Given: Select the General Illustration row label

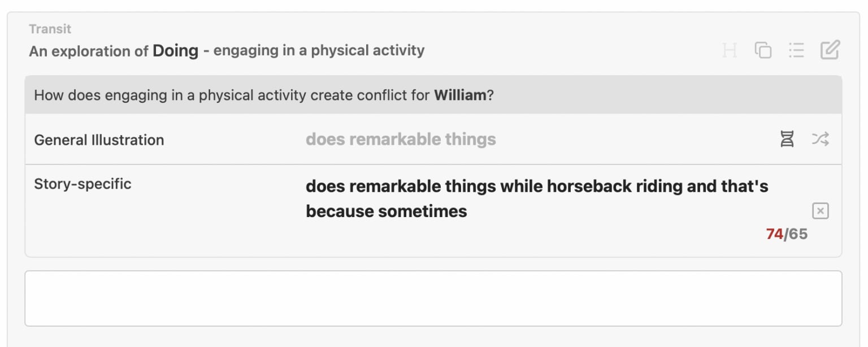Looking at the screenshot, I should (99, 140).
